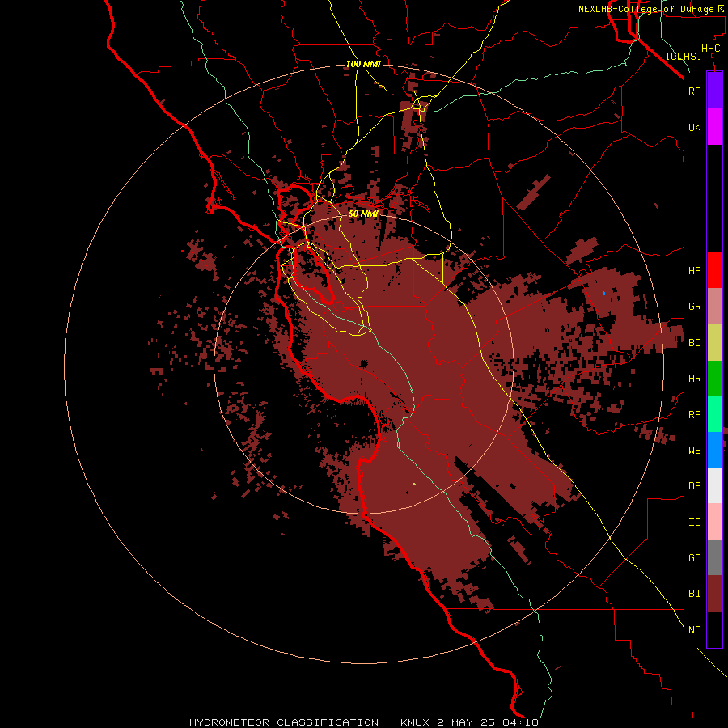Click the IC legend label
Screen dimensions: 728x728
tap(695, 522)
